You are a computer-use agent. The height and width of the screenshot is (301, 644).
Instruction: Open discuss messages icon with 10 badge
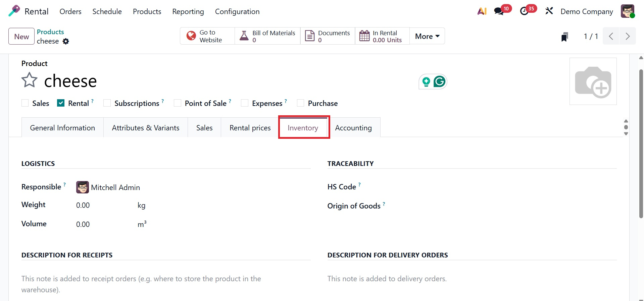coord(499,11)
